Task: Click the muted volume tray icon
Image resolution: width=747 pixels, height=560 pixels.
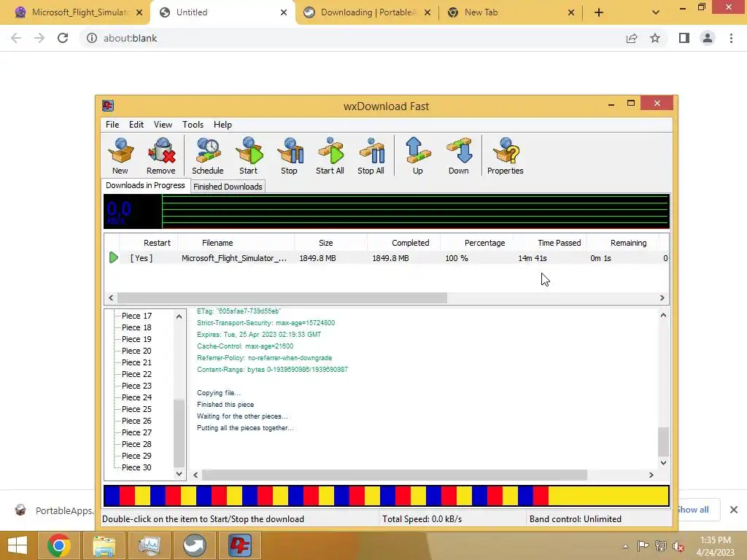Action: click(x=678, y=546)
